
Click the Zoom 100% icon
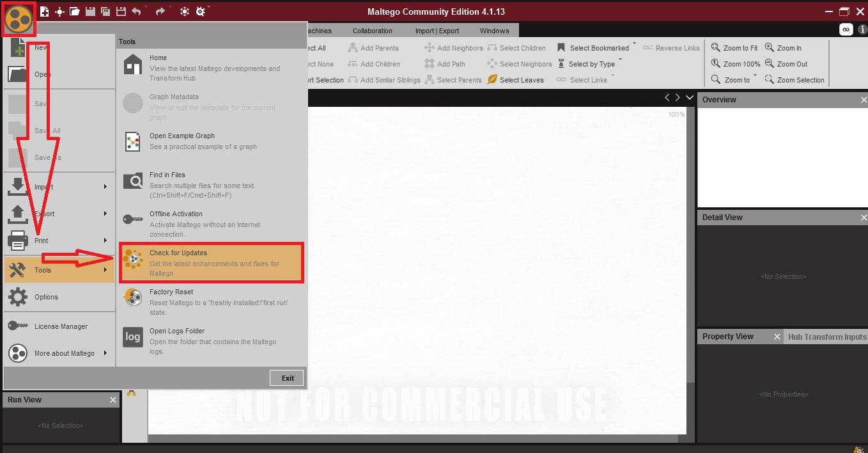pyautogui.click(x=716, y=63)
